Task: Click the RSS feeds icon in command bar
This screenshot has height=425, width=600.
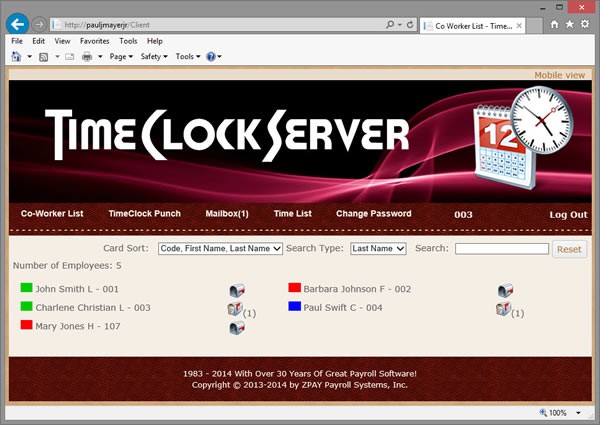Action: click(x=44, y=57)
